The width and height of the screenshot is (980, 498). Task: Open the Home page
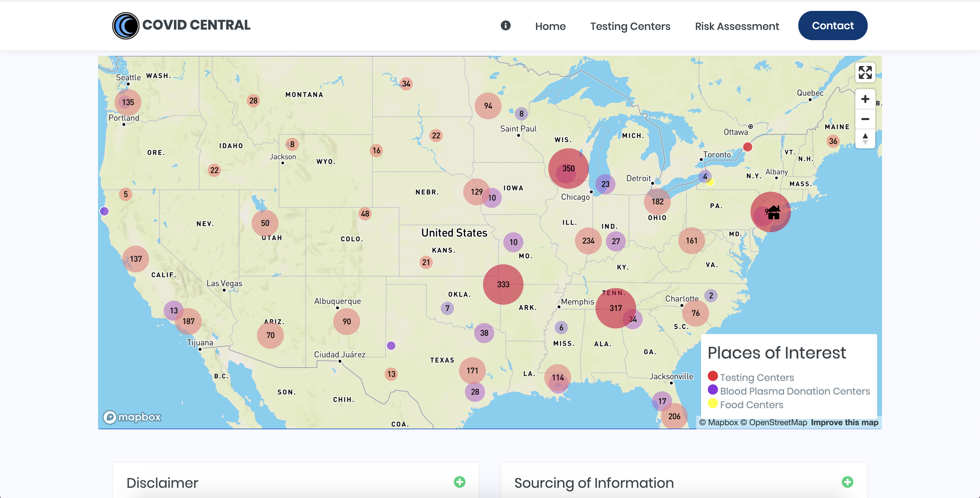point(550,26)
